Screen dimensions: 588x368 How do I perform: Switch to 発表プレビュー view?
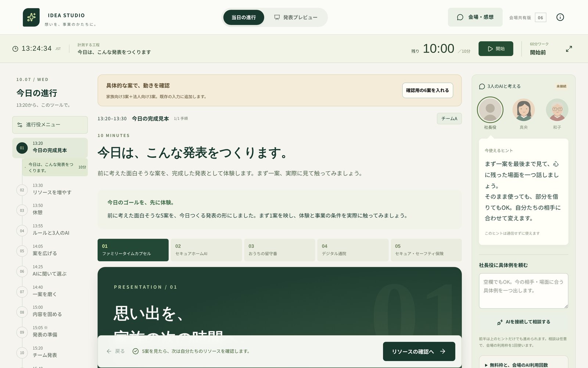(295, 17)
